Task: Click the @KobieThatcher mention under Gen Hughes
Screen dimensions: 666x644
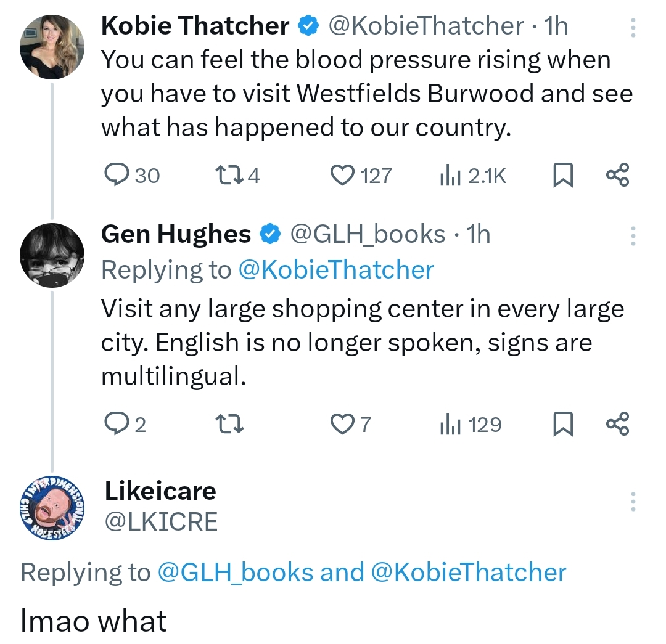Action: coord(335,270)
